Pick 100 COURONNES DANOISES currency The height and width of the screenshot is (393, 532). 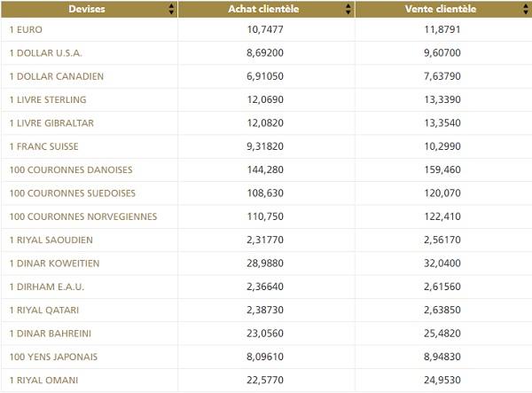(70, 169)
